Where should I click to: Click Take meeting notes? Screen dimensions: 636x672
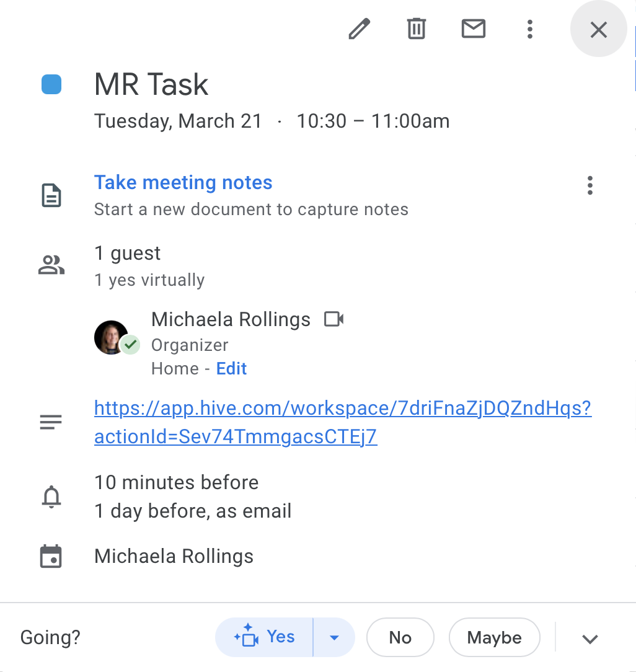(x=183, y=182)
